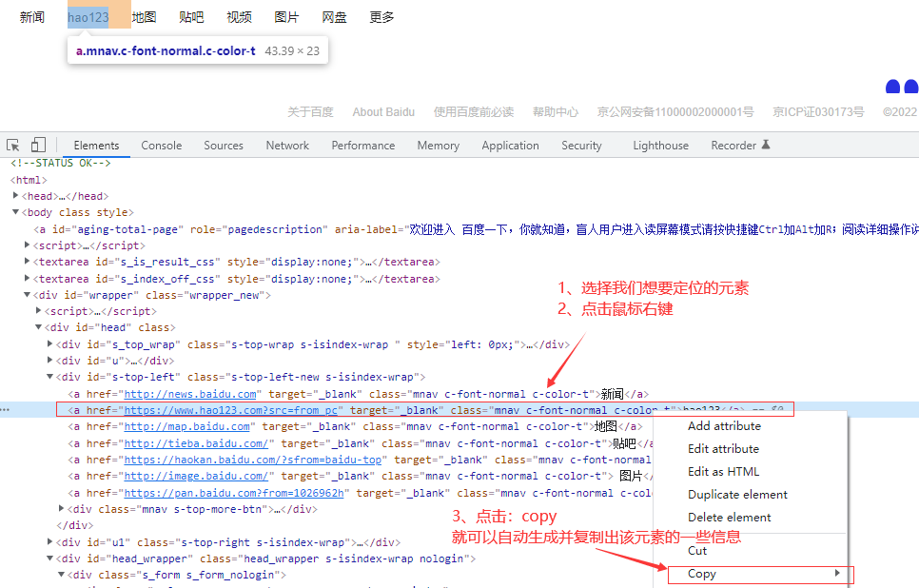Open the Sources tab
Screen dimensions: 919x588
coord(224,146)
